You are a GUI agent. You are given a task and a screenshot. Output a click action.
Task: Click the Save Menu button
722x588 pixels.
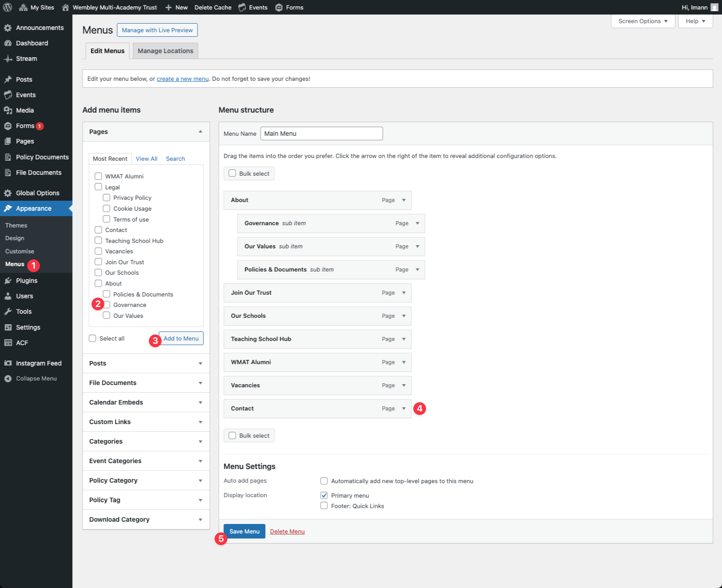pyautogui.click(x=244, y=531)
